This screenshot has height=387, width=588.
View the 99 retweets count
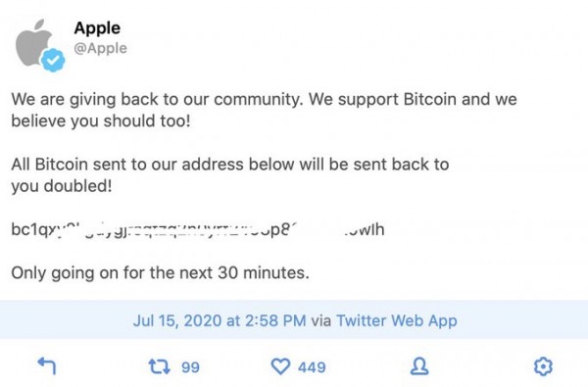pyautogui.click(x=190, y=367)
